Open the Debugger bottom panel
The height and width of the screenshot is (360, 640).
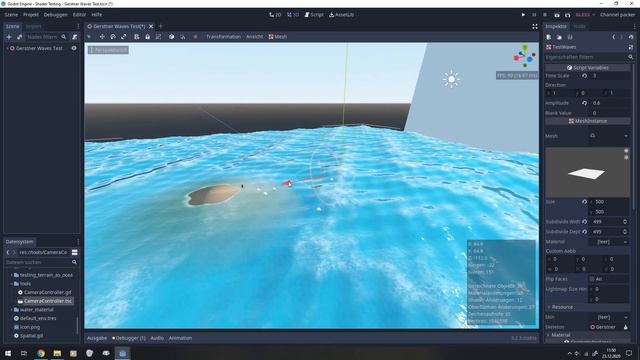(129, 338)
